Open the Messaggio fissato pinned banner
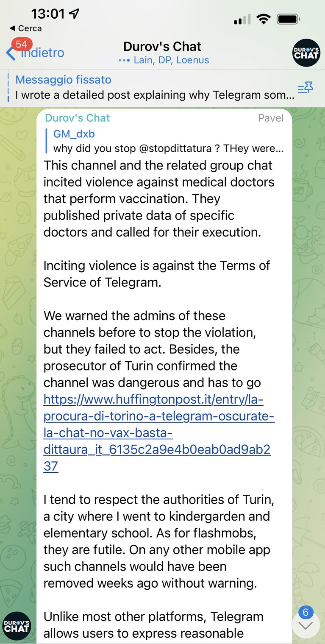This screenshot has height=644, width=325. 155,88
